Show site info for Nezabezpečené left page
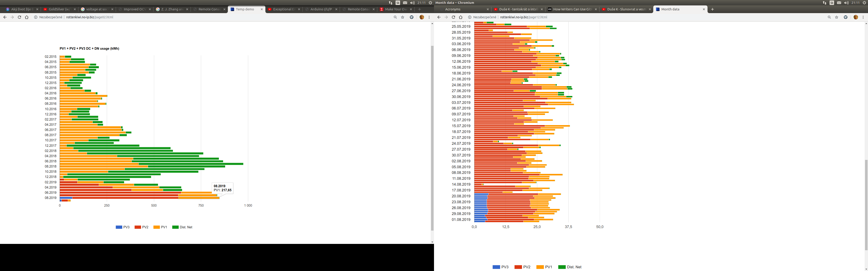868x271 pixels. point(36,17)
